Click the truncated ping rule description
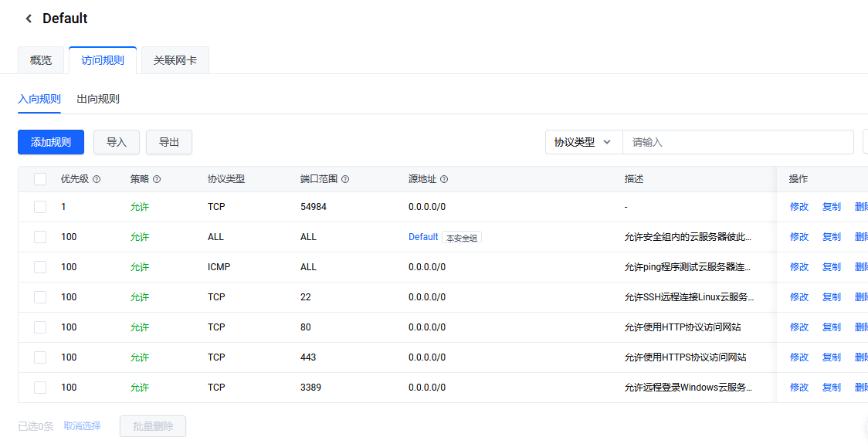Viewport: 868px width, 447px height. click(687, 267)
